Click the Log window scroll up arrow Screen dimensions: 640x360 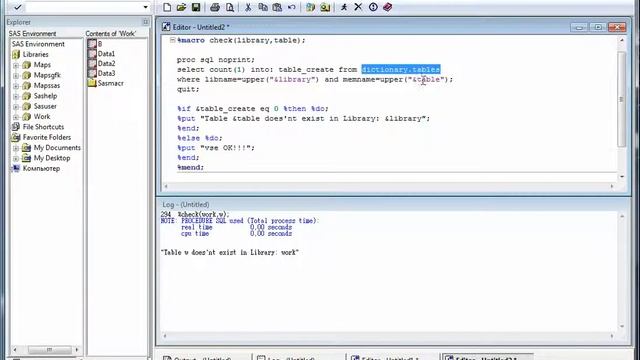pyautogui.click(x=622, y=216)
